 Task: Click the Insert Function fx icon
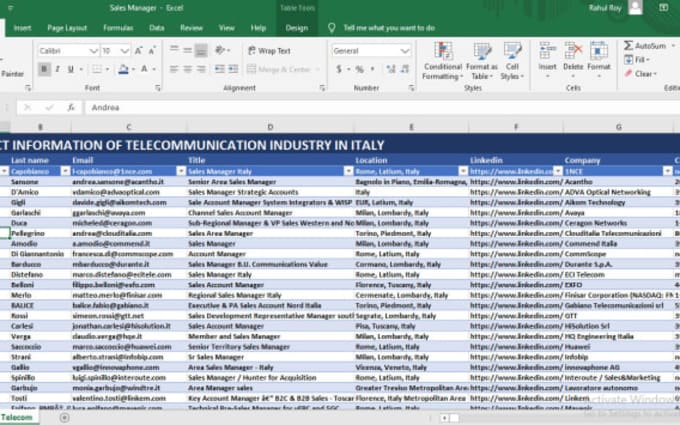(x=71, y=108)
